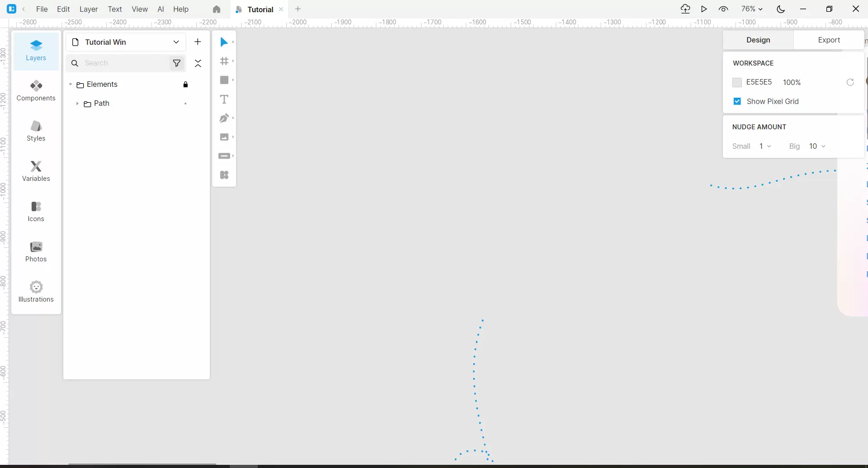Open the Edit menu
This screenshot has width=868, height=468.
pyautogui.click(x=63, y=9)
